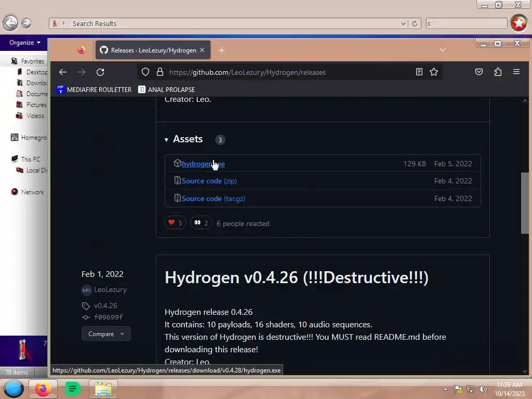Click Explorer back button
The height and width of the screenshot is (399, 532).
point(10,23)
